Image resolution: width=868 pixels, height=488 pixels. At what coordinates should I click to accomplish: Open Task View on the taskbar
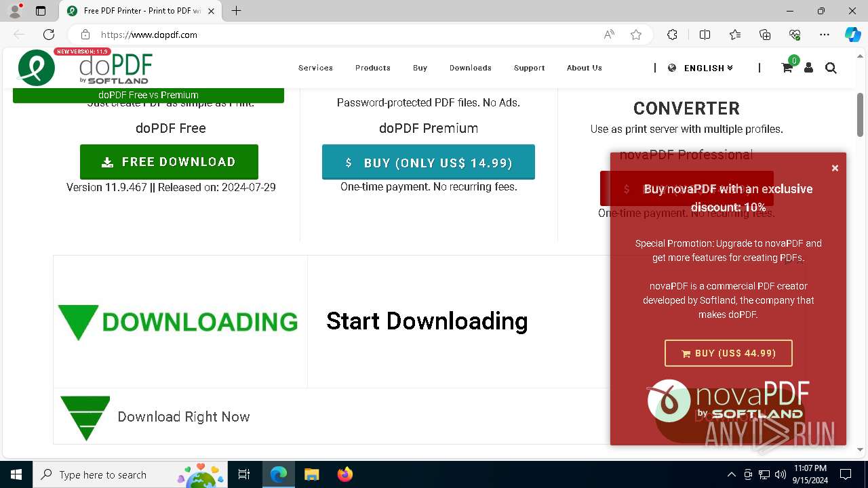244,474
